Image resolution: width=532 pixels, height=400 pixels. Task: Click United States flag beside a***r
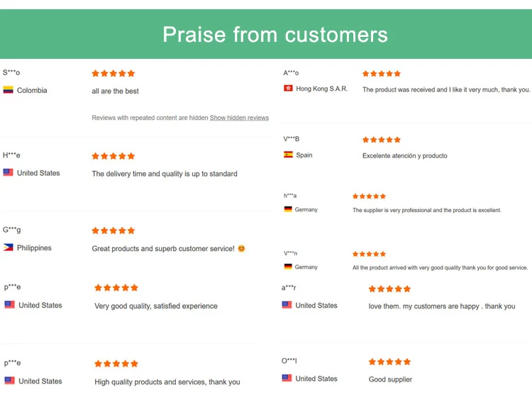(x=287, y=305)
